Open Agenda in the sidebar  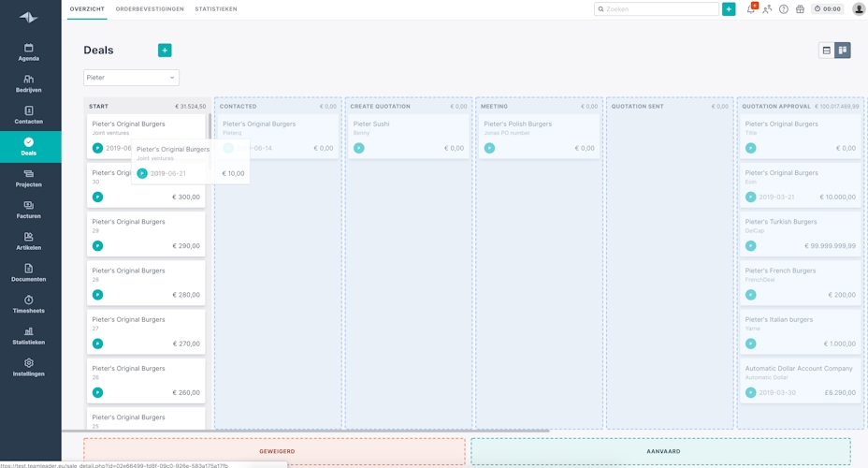[x=29, y=52]
